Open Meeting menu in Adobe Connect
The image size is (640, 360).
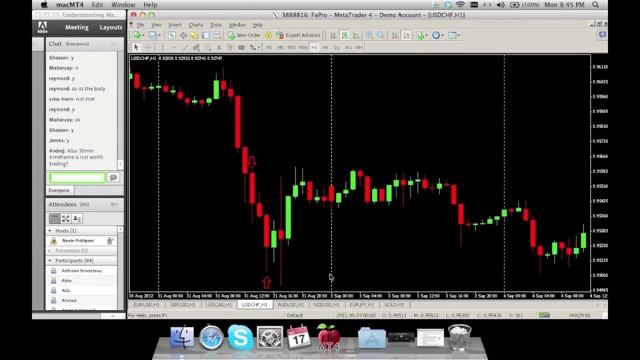coord(77,27)
